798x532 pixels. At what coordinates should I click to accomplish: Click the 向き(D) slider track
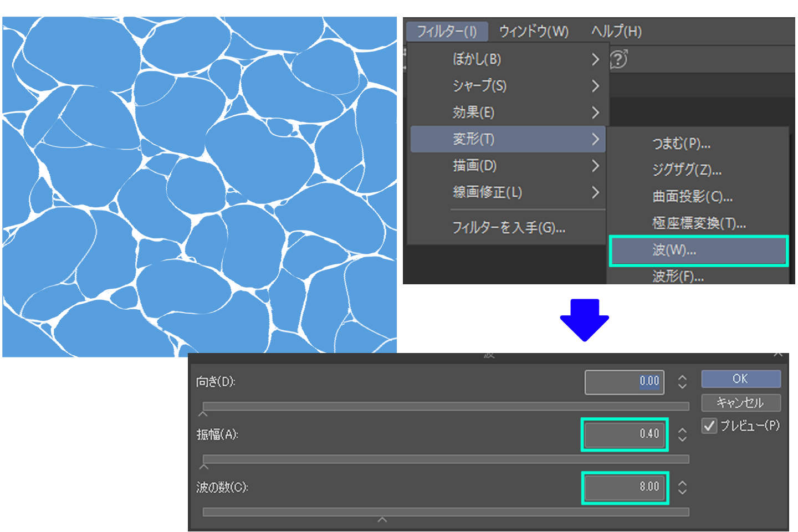tap(445, 406)
